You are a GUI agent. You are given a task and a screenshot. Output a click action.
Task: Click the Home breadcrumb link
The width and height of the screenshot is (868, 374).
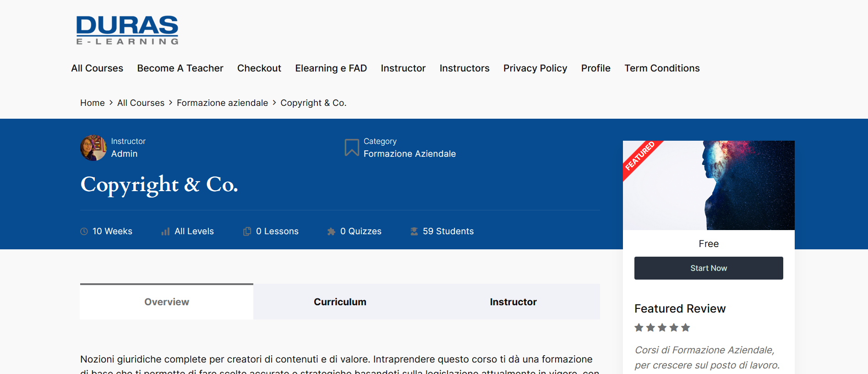click(93, 103)
